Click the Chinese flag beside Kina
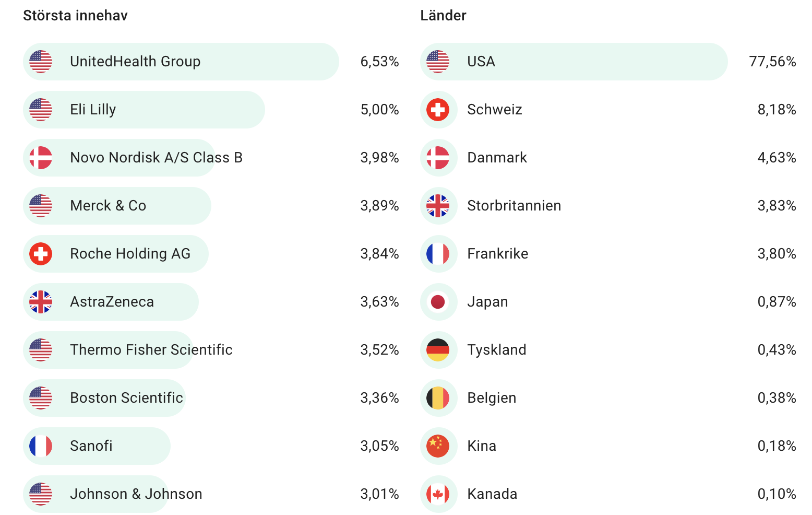 (438, 446)
